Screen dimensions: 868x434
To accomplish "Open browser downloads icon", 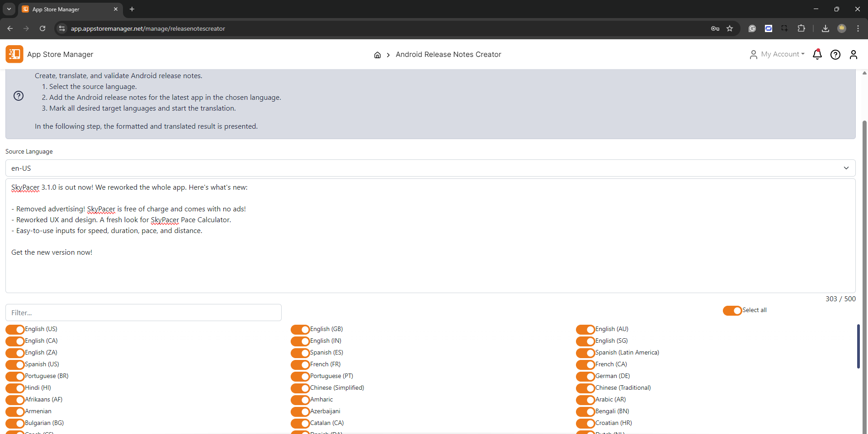I will [x=826, y=28].
